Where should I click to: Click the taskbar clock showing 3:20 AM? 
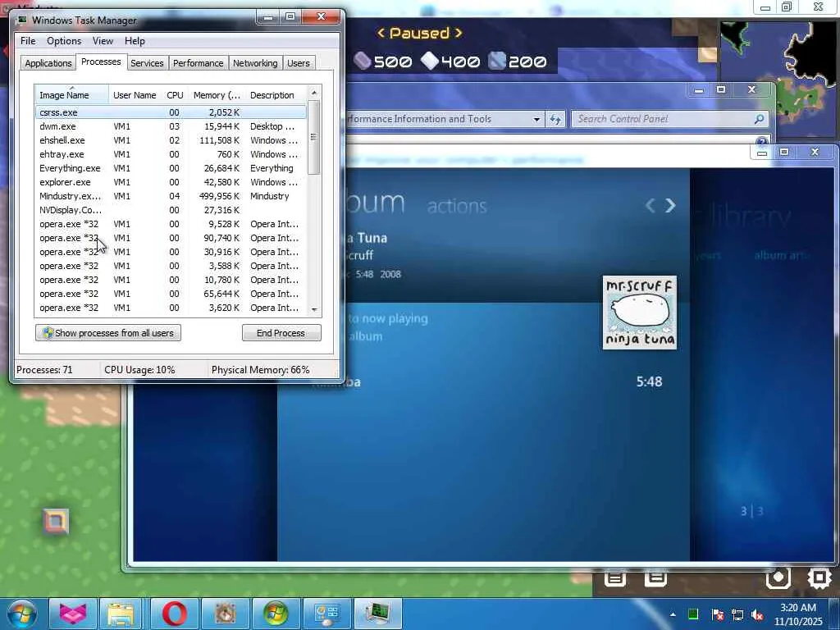coord(798,614)
